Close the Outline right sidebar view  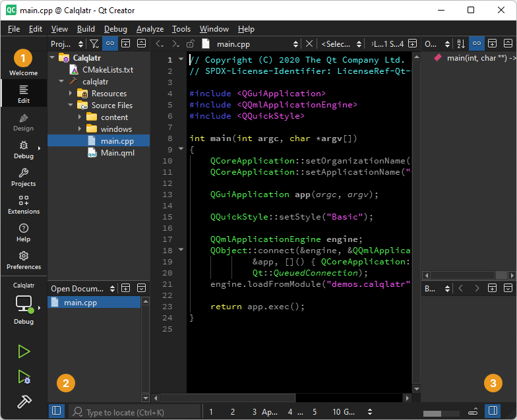[x=508, y=44]
